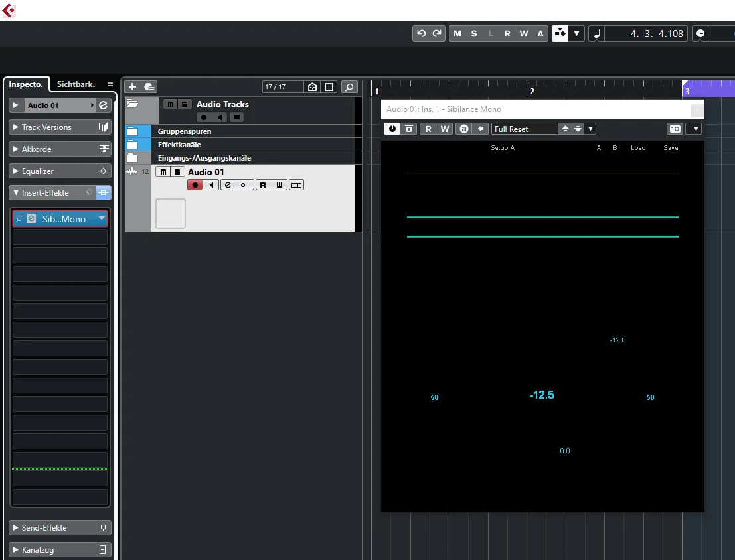Toggle the bypass power button in the plugin window
Screen dimensions: 735x560
tap(392, 129)
